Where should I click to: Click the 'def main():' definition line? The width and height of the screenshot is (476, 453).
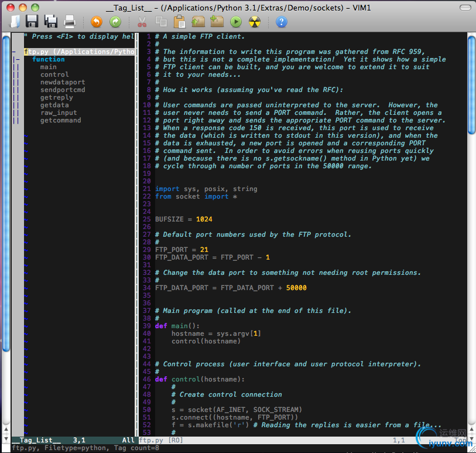pos(177,326)
